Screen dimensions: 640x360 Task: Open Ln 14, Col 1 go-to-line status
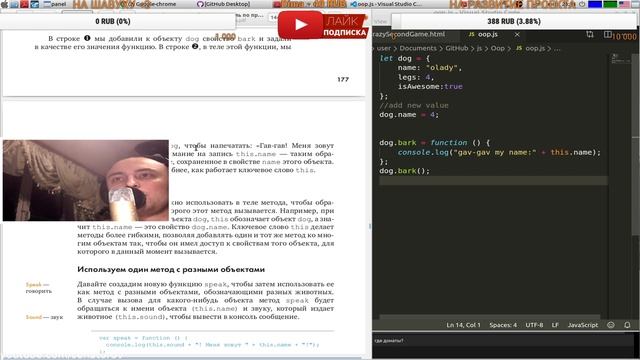(463, 325)
